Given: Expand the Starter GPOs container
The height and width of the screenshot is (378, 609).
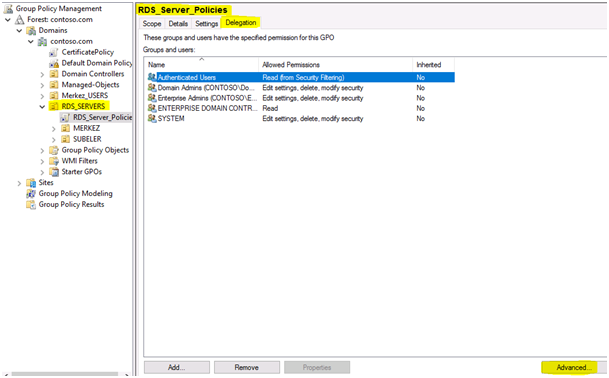Looking at the screenshot, I should [42, 172].
